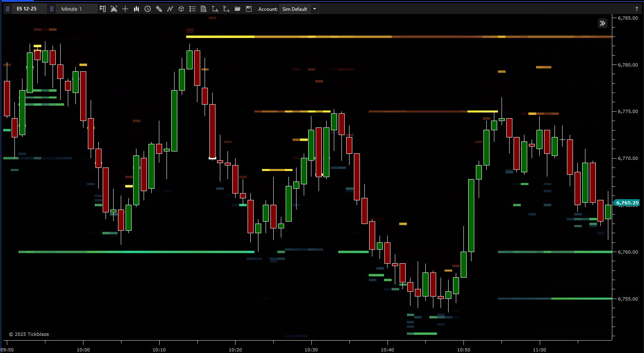
Task: Click the 3D cube icon in toolbar
Action: tap(181, 9)
